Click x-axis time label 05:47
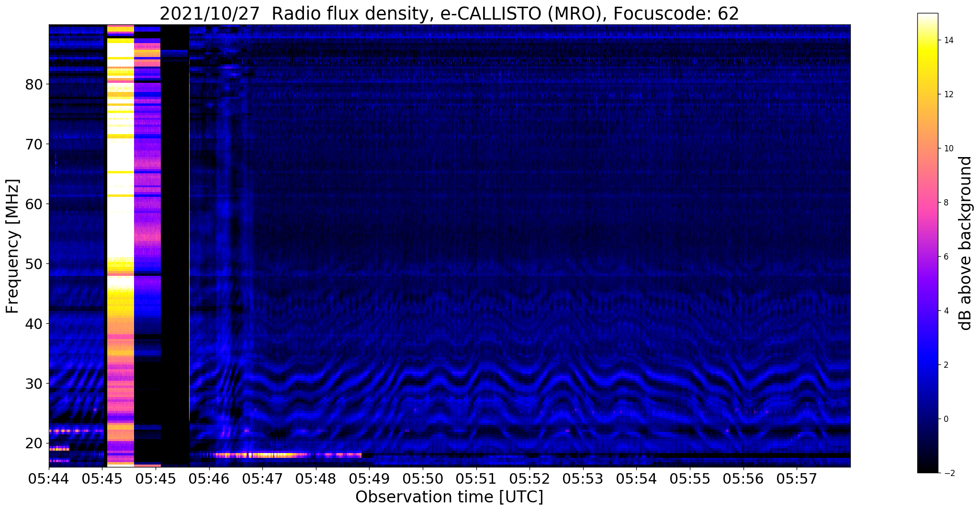Screen dimensions: 980x511 (262, 478)
